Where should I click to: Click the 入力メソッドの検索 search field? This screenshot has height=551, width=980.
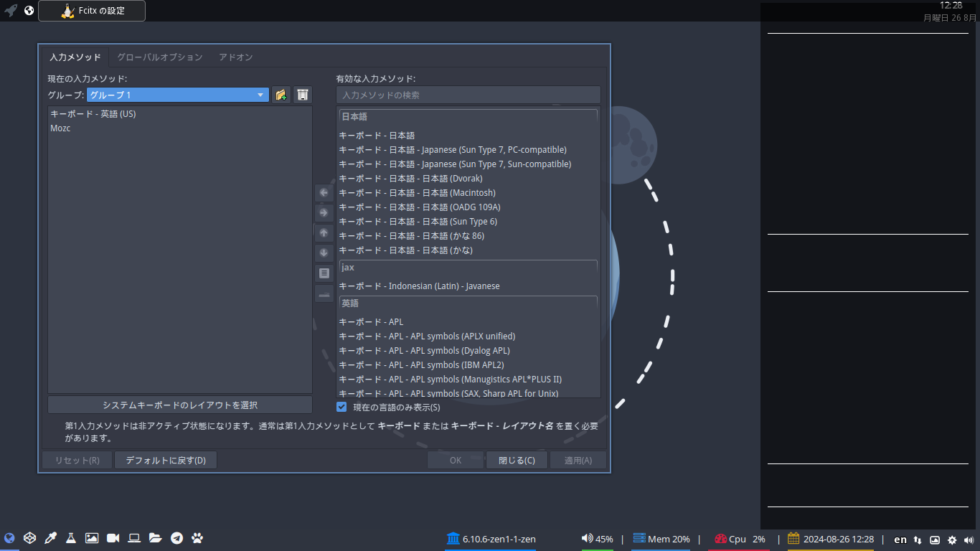(x=468, y=95)
